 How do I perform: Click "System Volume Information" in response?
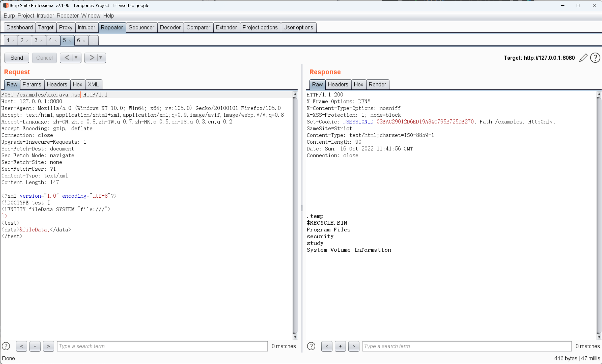349,250
